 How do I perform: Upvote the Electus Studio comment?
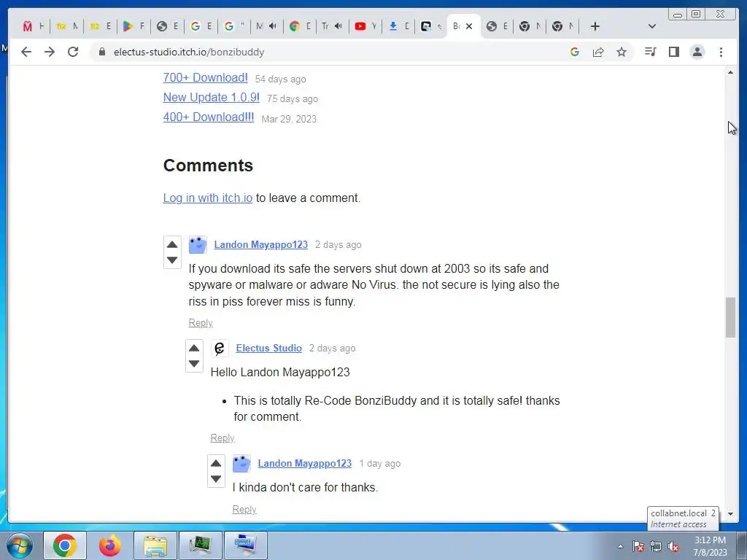(194, 348)
